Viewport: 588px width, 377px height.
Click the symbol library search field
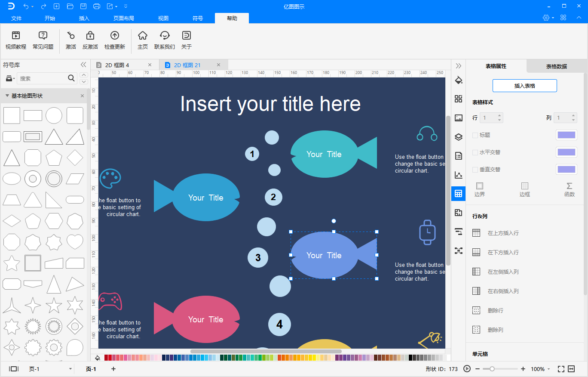coord(42,78)
